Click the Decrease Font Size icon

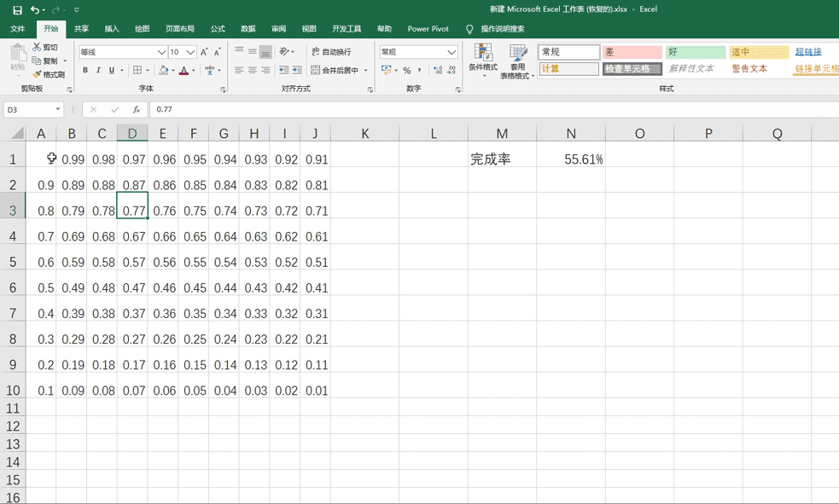point(218,52)
